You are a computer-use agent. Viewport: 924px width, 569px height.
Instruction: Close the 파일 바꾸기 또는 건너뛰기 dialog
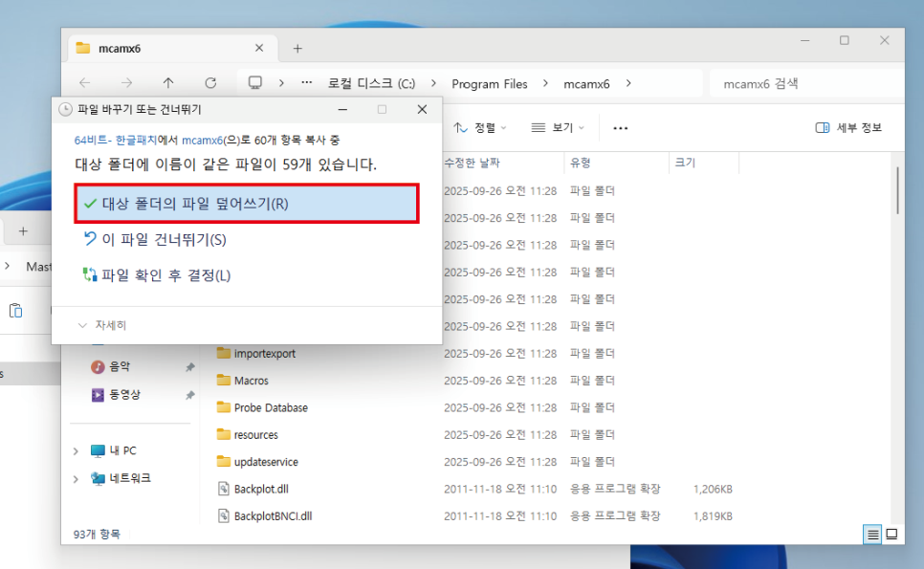pyautogui.click(x=422, y=110)
